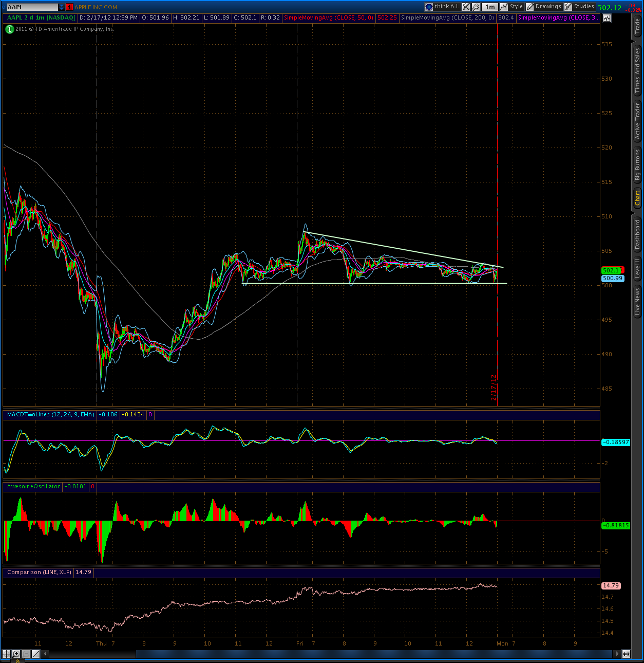Click the MACDTwoLines (12, 26, 9, EMA) label
This screenshot has height=663, width=644.
point(51,414)
